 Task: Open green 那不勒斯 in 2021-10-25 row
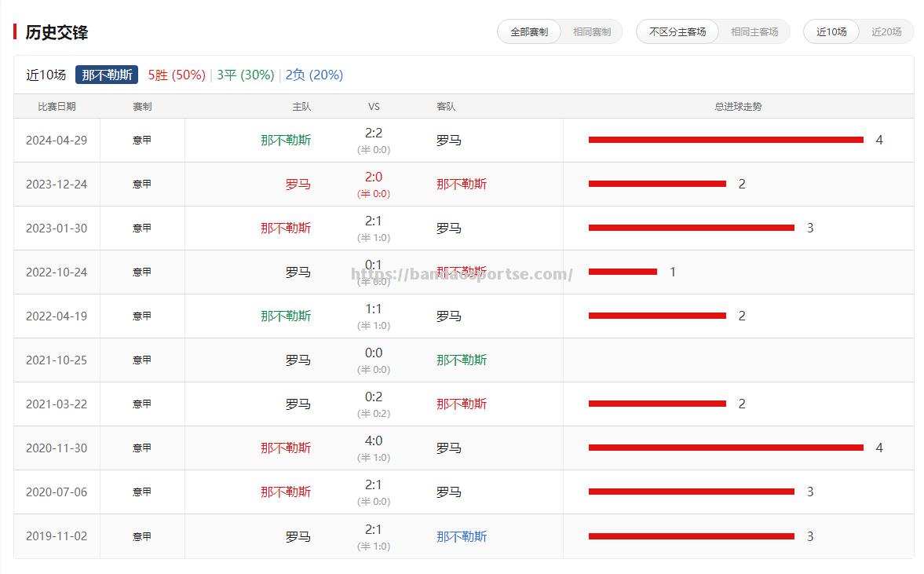pyautogui.click(x=462, y=360)
